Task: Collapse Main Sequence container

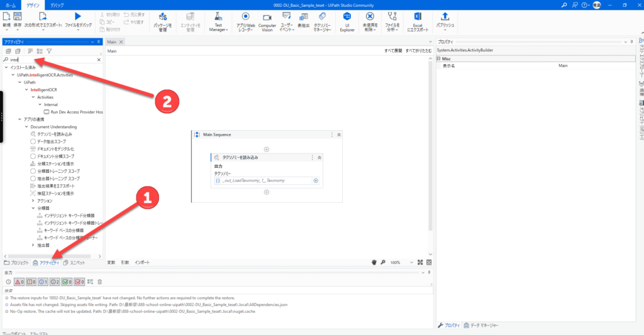Action: coord(339,135)
